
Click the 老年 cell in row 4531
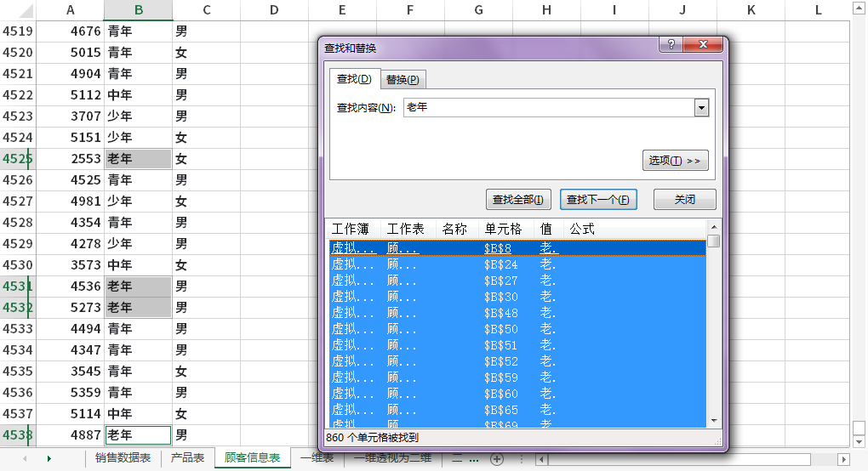tap(139, 287)
